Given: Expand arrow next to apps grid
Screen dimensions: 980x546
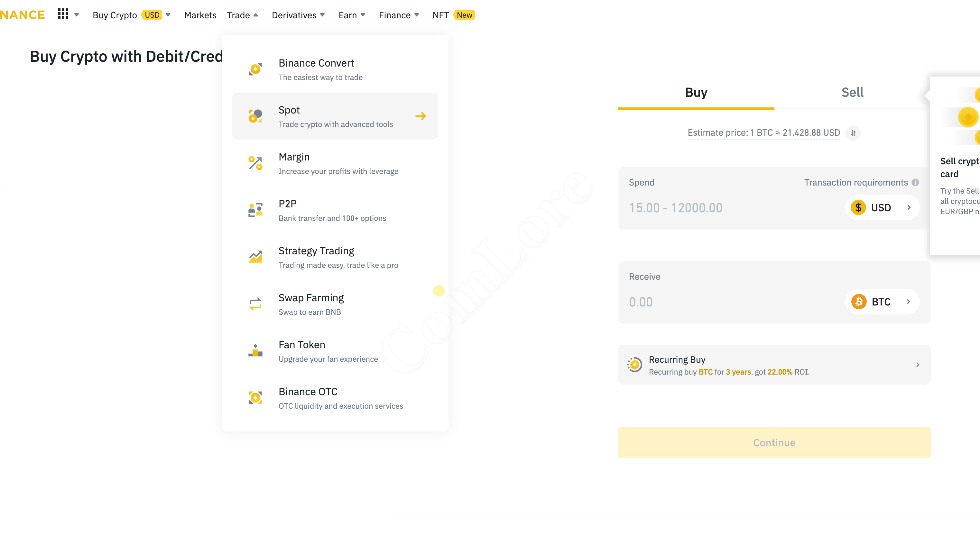Looking at the screenshot, I should pyautogui.click(x=77, y=15).
